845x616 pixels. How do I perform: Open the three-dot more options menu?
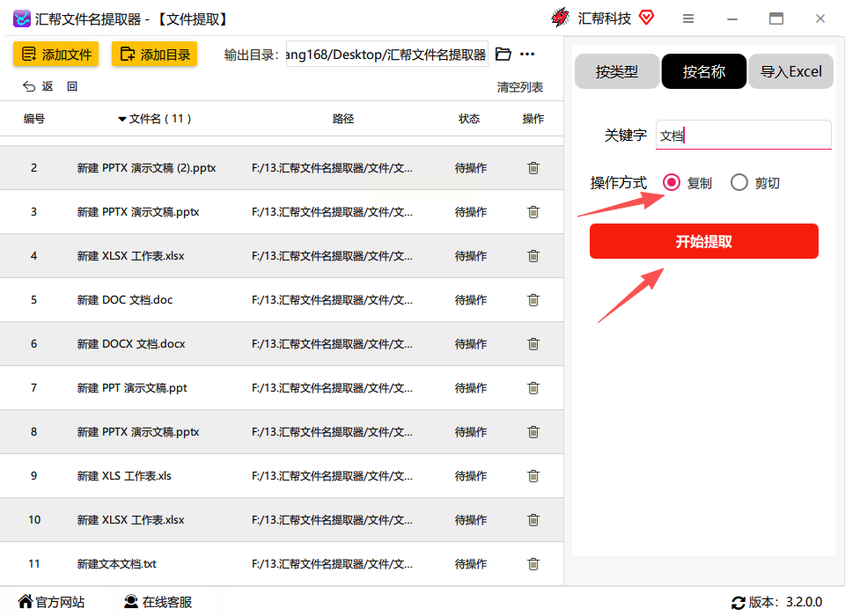tap(527, 54)
